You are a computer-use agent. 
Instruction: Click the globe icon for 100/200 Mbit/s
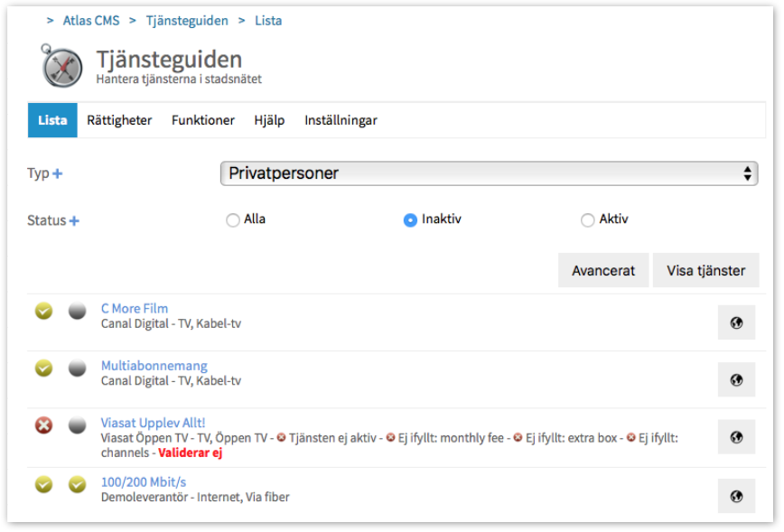click(x=736, y=495)
